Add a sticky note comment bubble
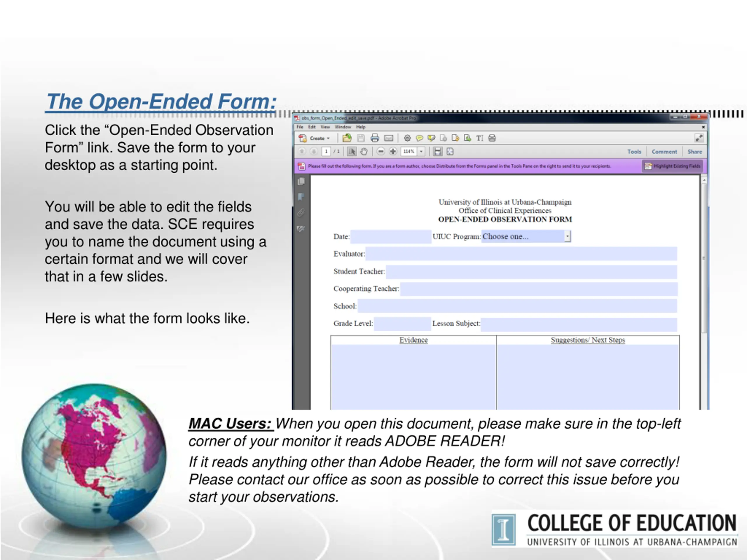Viewport: 747px width, 560px height. (x=419, y=138)
